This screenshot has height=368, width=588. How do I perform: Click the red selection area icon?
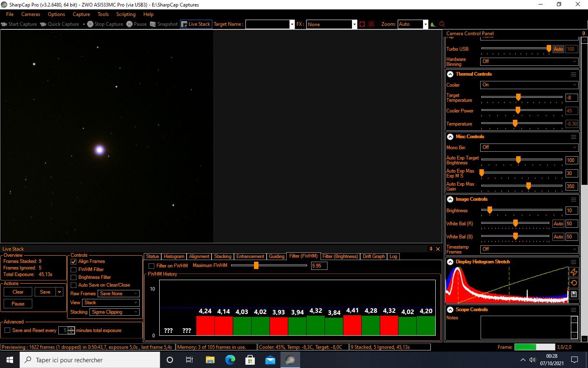click(x=362, y=24)
